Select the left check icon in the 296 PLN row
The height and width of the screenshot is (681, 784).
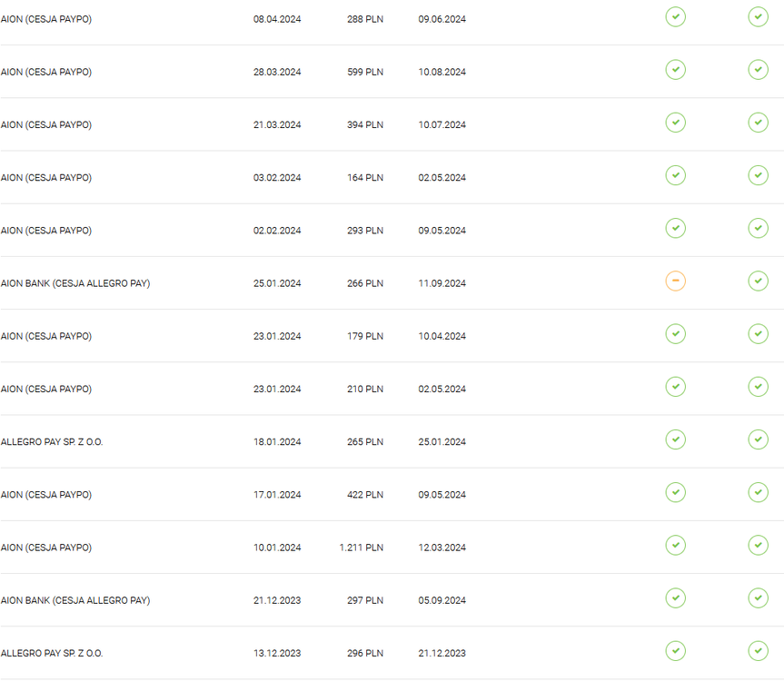[675, 651]
